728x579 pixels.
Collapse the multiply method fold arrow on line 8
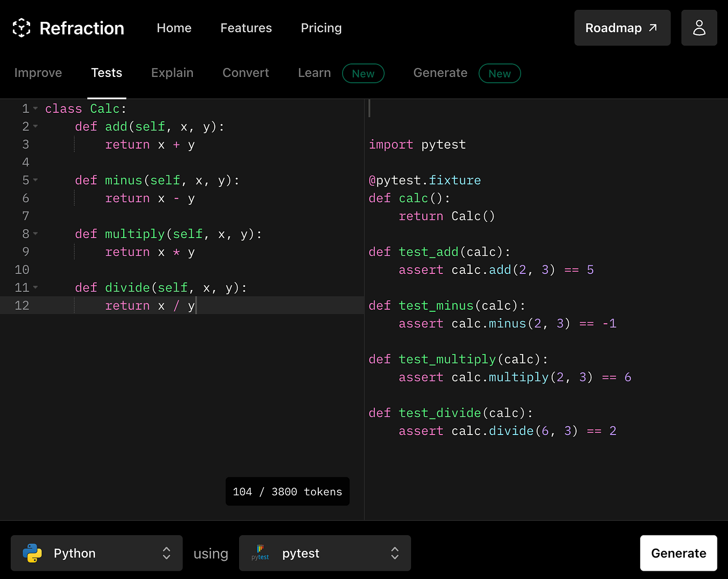tap(35, 234)
